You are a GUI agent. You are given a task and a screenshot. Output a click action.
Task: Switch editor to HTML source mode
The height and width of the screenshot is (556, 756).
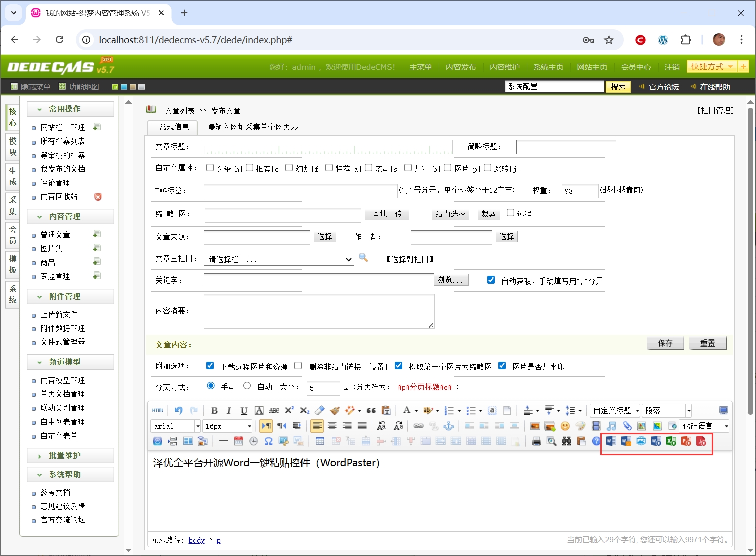pos(158,411)
